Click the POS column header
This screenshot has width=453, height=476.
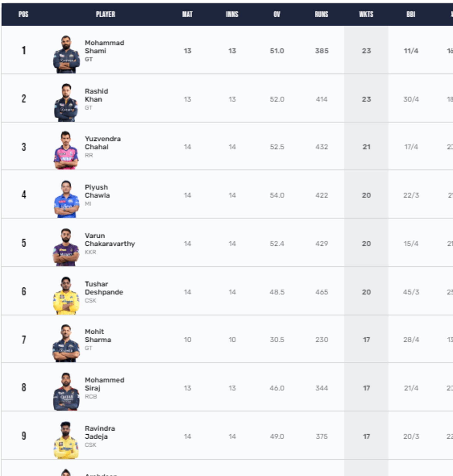[23, 14]
